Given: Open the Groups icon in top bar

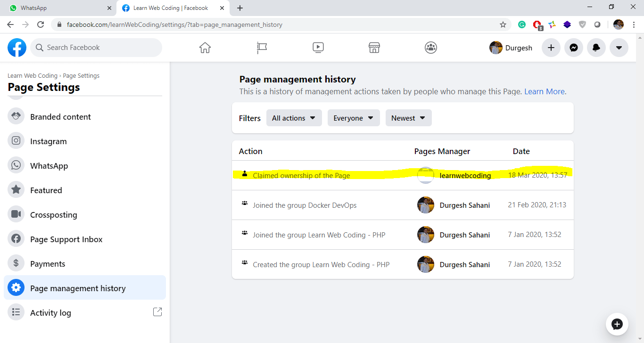Looking at the screenshot, I should click(x=431, y=48).
